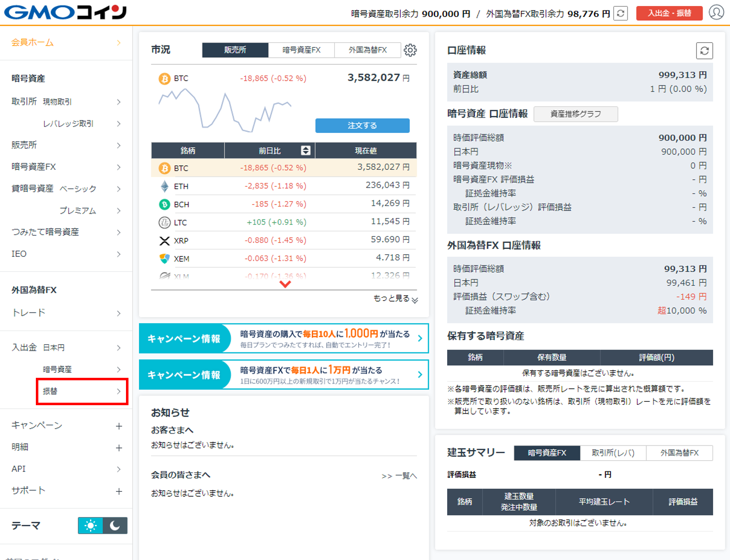This screenshot has width=730, height=560.
Task: Click もっと見る to show more coins
Action: tap(395, 299)
